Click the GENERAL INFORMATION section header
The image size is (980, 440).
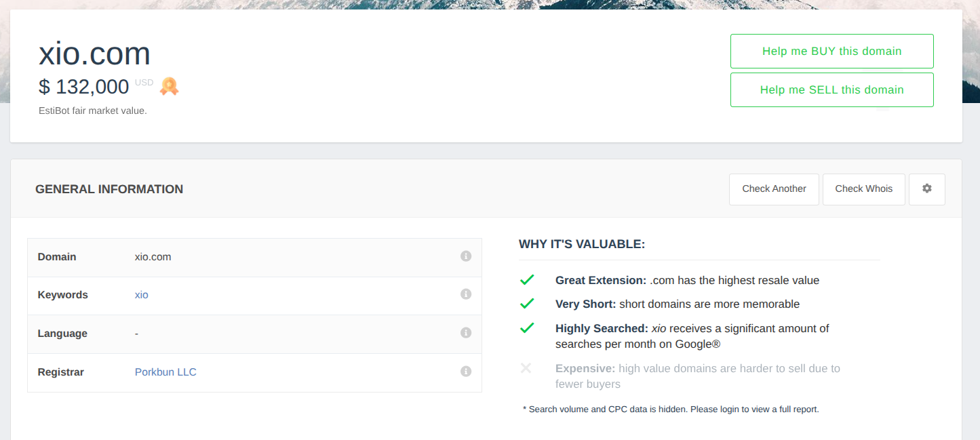[109, 190]
